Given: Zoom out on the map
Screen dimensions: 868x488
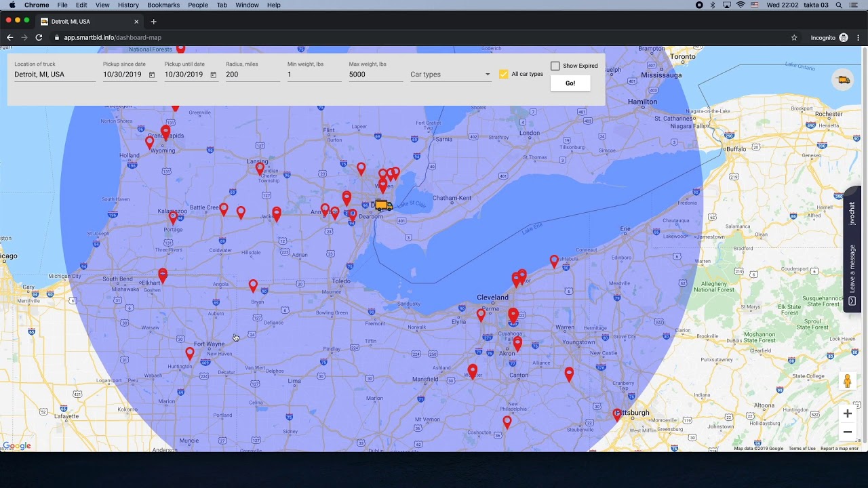Looking at the screenshot, I should 847,432.
